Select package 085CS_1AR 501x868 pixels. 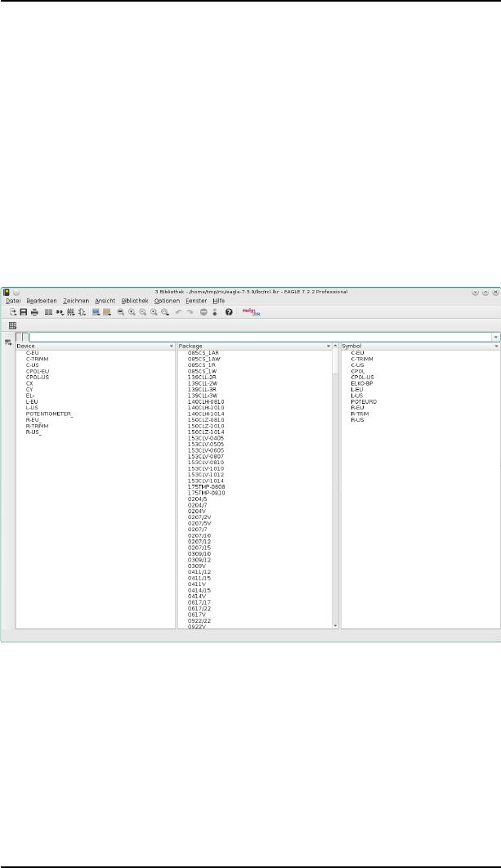pos(204,352)
